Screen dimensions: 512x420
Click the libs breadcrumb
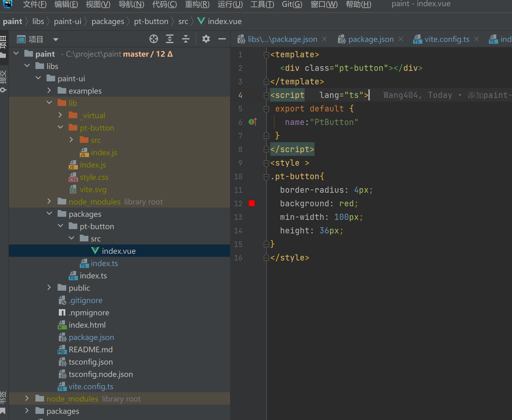(x=38, y=21)
